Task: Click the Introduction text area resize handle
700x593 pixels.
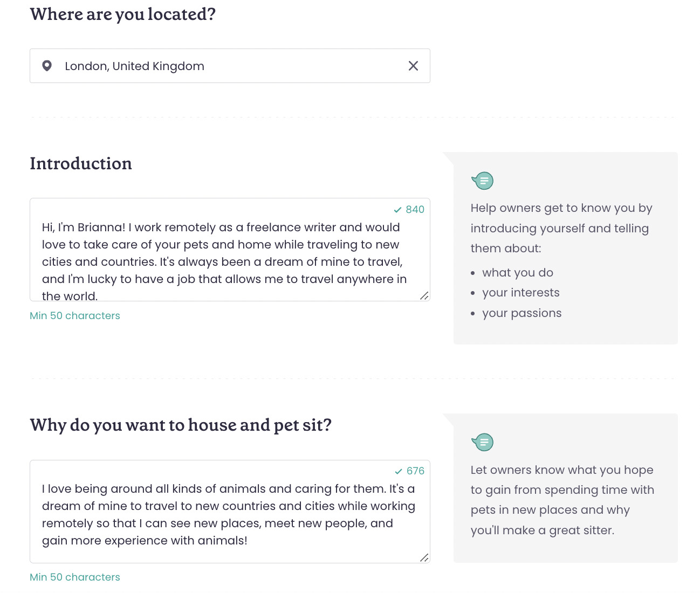Action: [x=424, y=295]
